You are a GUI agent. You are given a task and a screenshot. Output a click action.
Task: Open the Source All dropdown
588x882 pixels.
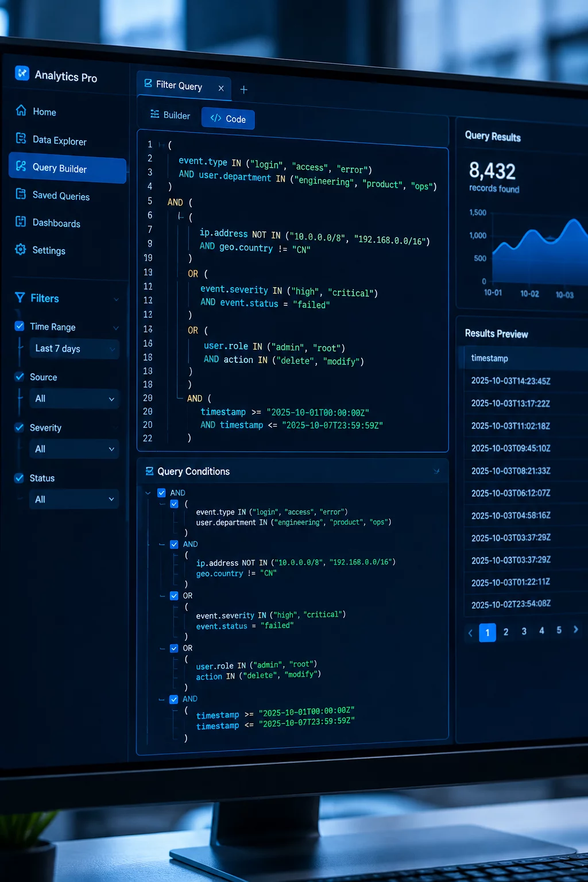74,399
